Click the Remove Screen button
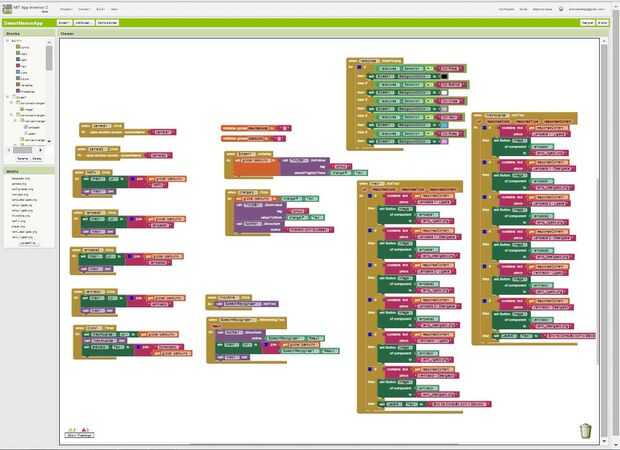 (107, 23)
